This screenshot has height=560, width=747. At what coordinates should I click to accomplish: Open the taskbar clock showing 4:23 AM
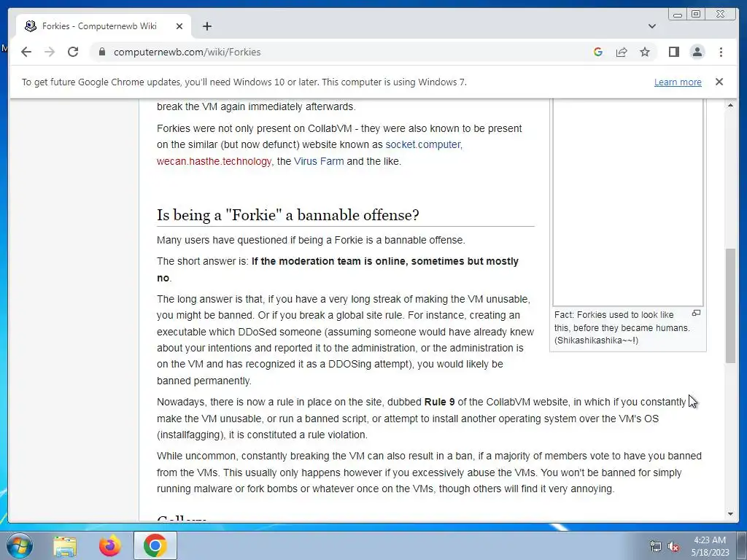(710, 546)
